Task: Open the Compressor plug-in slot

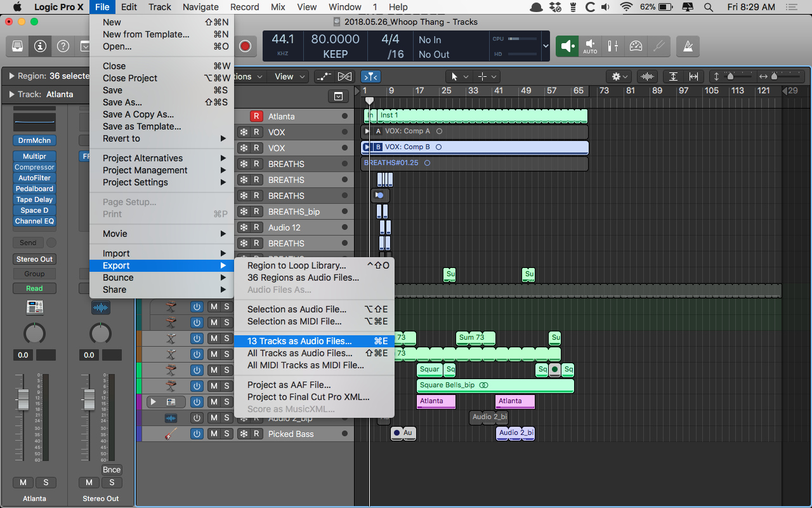Action: [34, 167]
